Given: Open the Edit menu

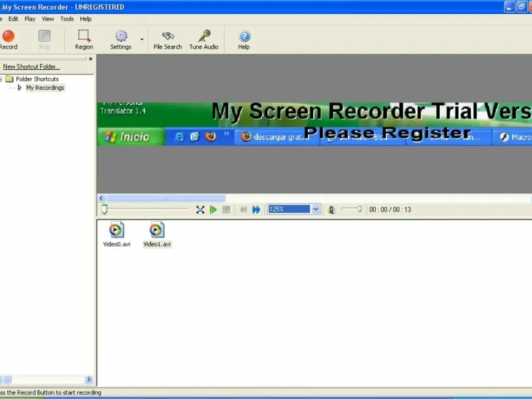Looking at the screenshot, I should point(13,19).
